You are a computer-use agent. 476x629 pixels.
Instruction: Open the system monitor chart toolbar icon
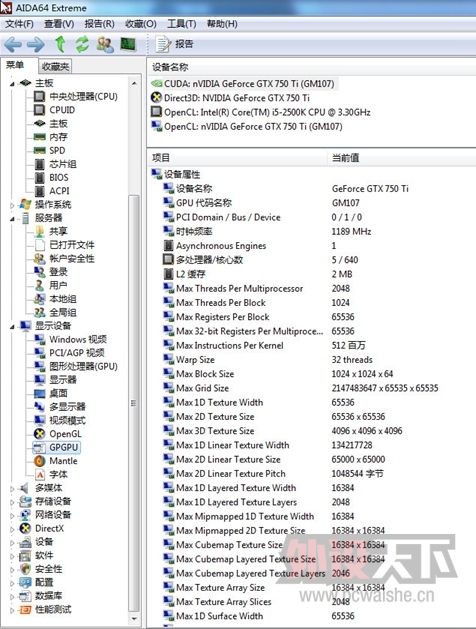click(128, 45)
